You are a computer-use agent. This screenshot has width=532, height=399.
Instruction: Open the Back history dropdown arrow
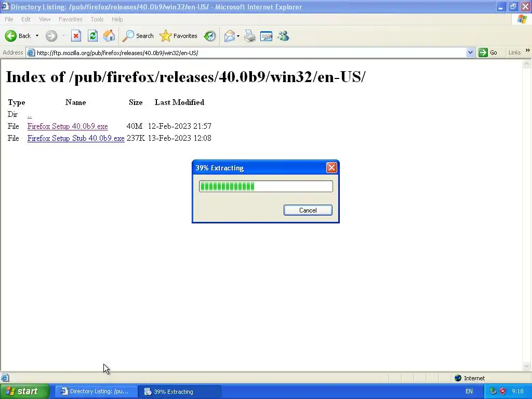(37, 36)
